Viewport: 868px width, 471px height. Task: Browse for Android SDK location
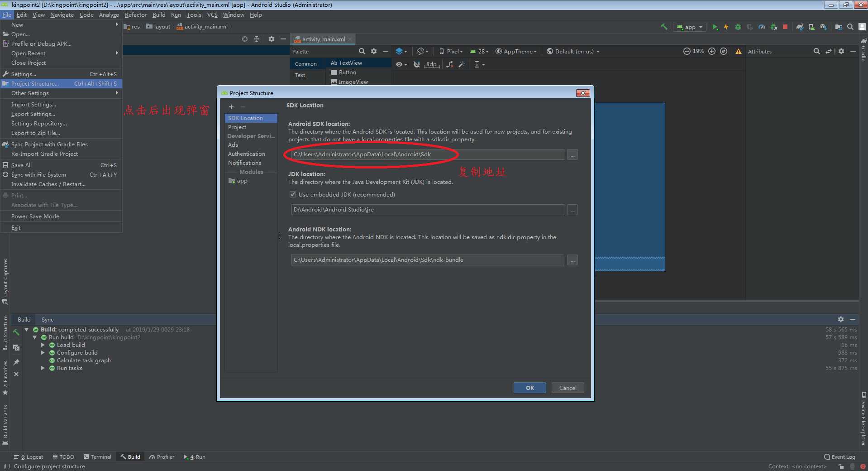(x=572, y=154)
